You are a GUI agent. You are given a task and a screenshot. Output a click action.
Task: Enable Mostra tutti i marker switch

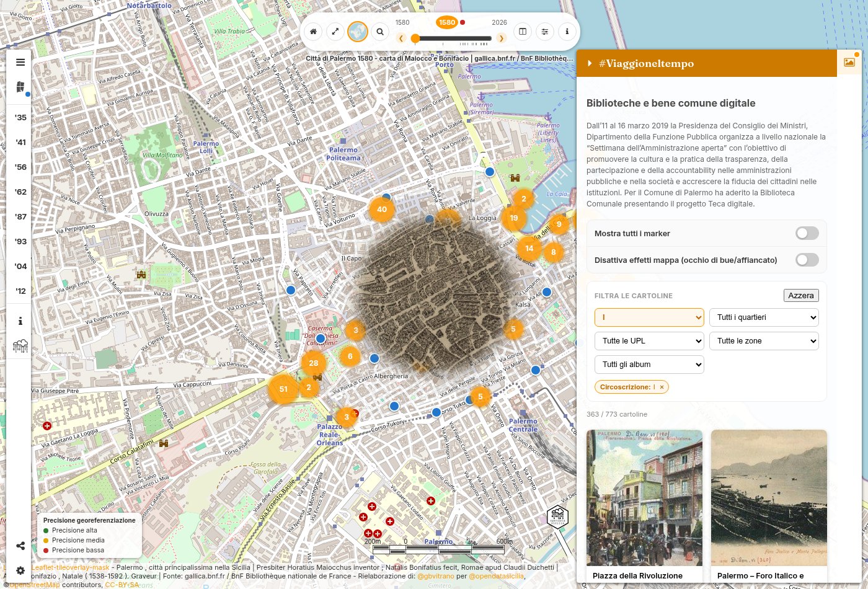[807, 233]
